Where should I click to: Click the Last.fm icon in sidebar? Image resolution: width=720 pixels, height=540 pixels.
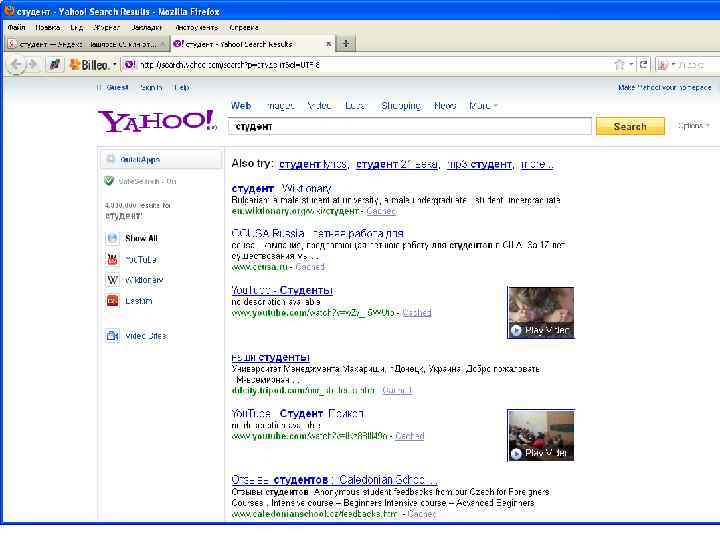point(112,301)
